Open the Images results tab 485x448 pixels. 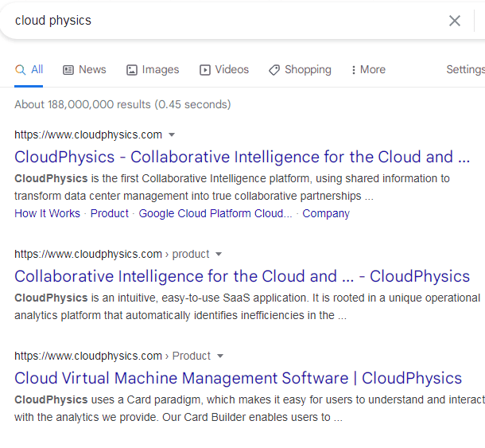(x=153, y=70)
